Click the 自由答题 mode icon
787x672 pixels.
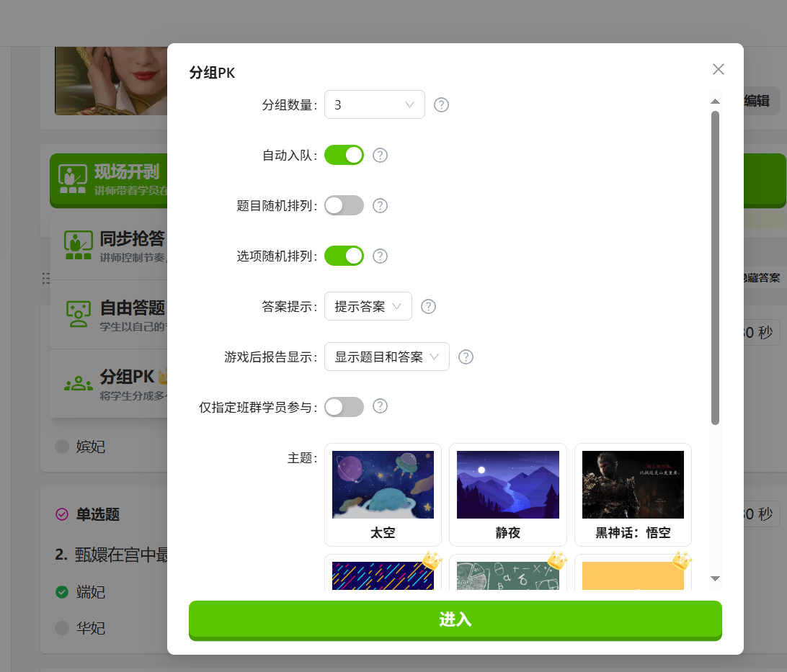coord(79,314)
